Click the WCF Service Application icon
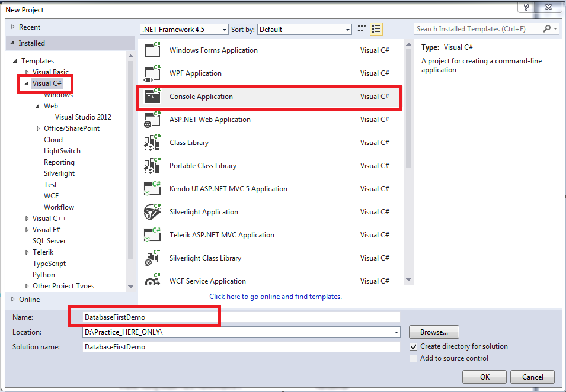566x392 pixels. click(152, 279)
